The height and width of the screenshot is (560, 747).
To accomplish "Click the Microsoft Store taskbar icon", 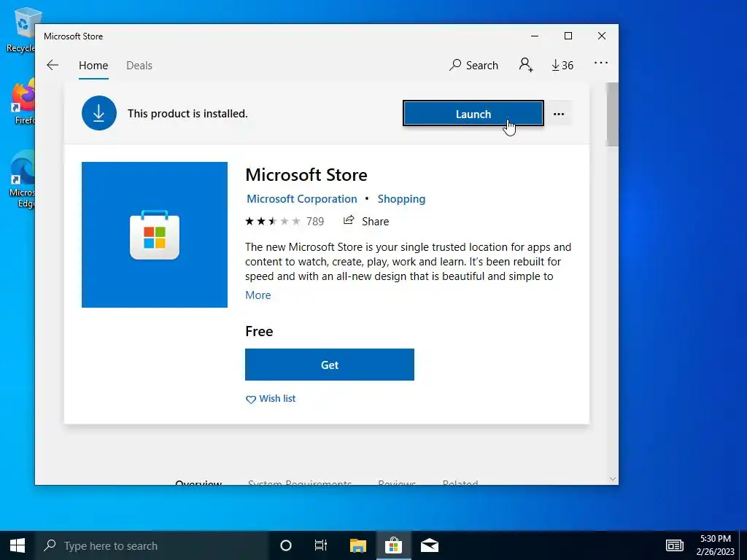I will pyautogui.click(x=393, y=545).
